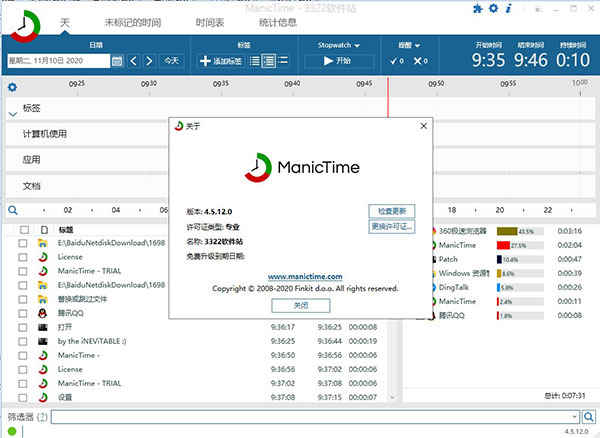This screenshot has height=438, width=600.
Task: Check ManicTime - TRIAL checkbox starting 9:37:02
Action: 23,383
